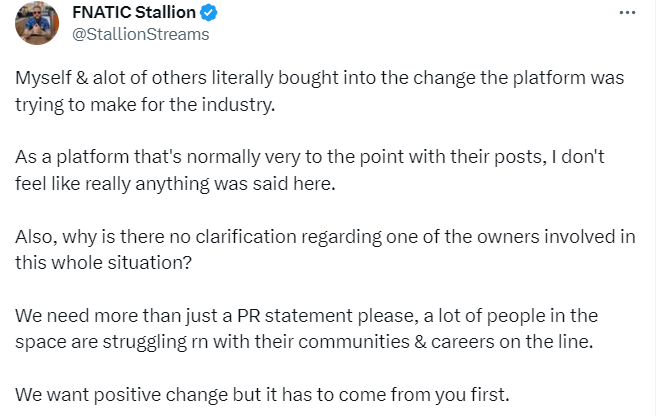Click the words "PR statement" in the tweet
The width and height of the screenshot is (658, 416).
(x=295, y=316)
